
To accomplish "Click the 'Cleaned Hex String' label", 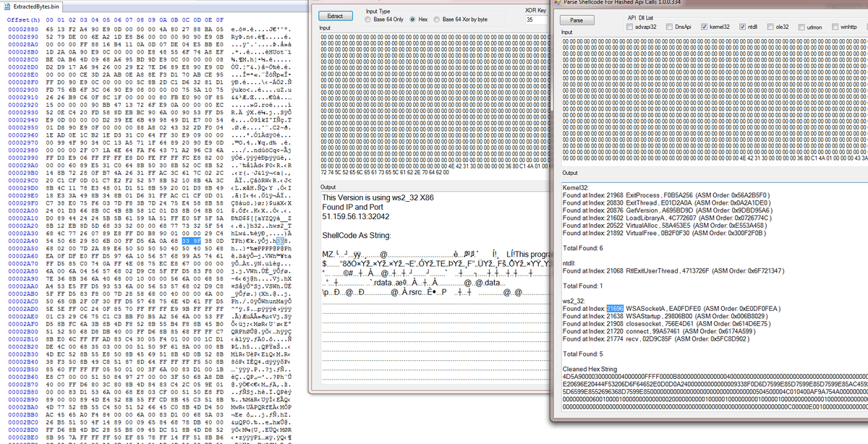I will tap(590, 369).
